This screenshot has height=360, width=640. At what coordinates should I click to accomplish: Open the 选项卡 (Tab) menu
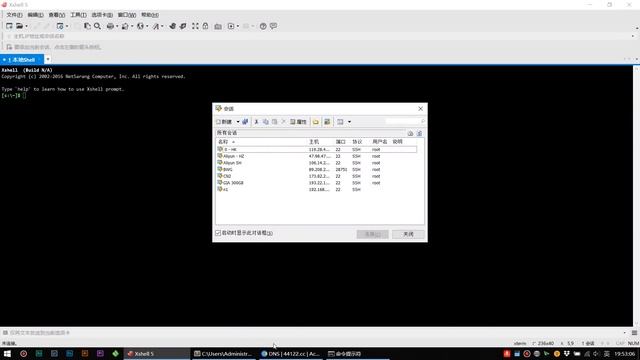[102, 15]
